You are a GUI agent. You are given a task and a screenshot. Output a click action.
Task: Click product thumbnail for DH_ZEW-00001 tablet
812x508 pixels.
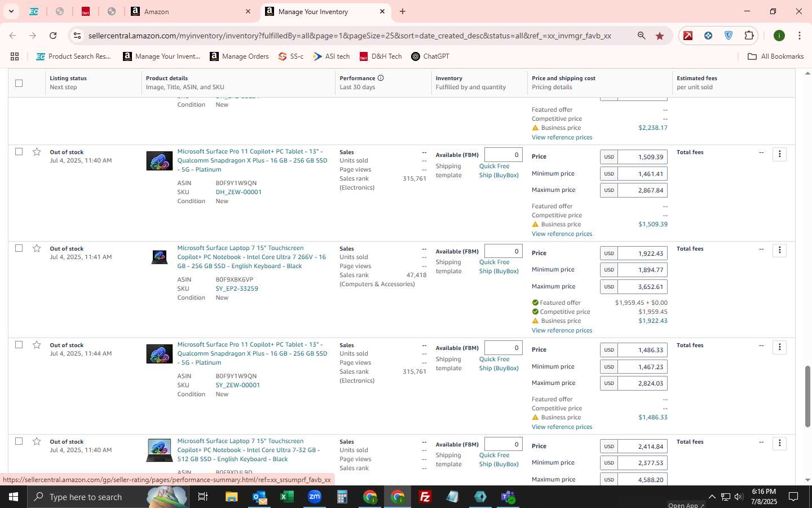point(160,161)
